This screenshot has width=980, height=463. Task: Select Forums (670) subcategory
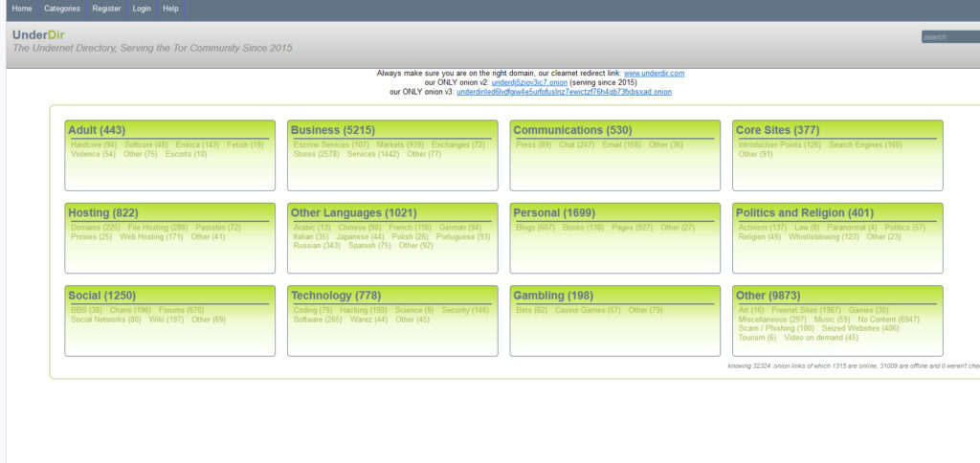click(x=181, y=310)
